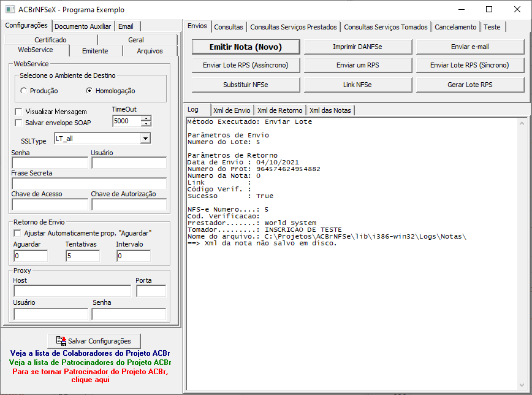Switch to the Cancelamento tab
Viewport: 532px width, 395px height.
point(455,27)
